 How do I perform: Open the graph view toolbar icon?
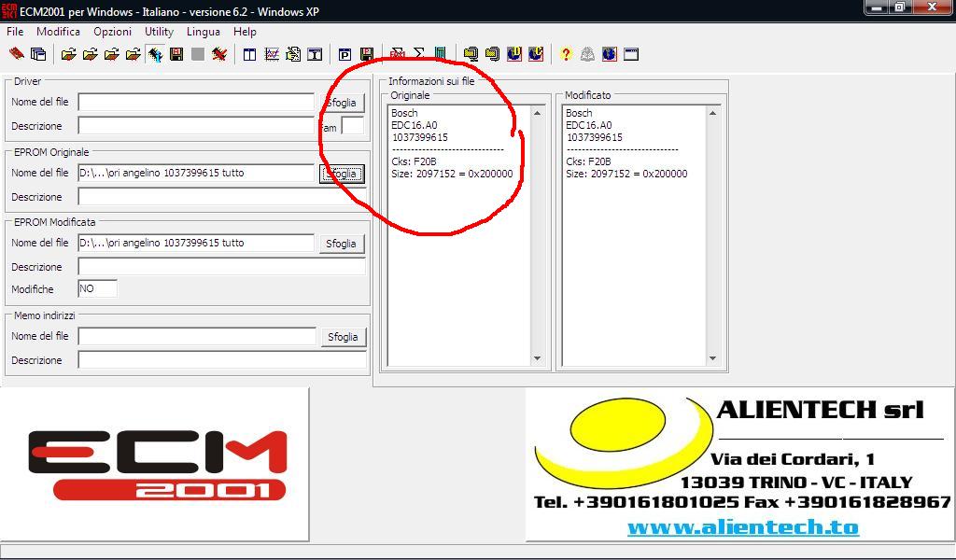[272, 54]
